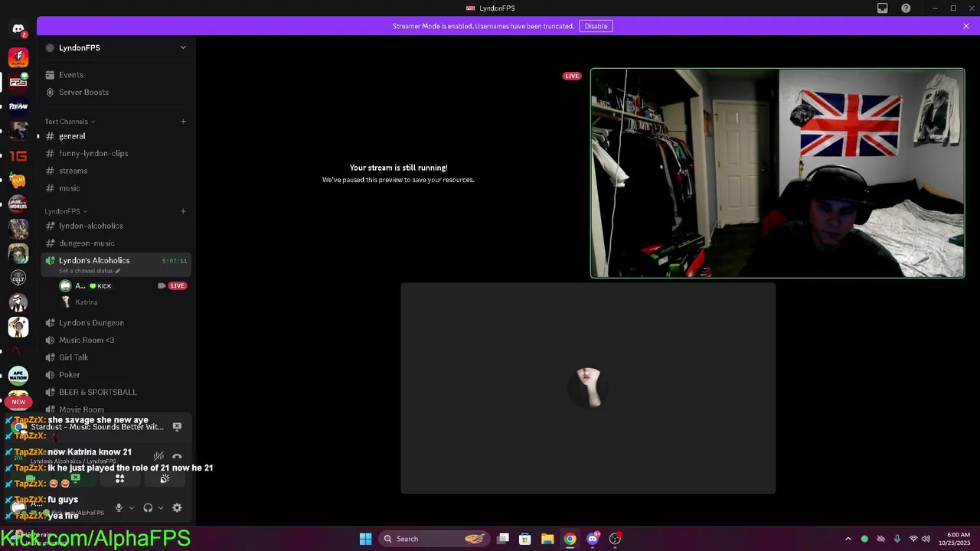Join the Poker voice channel
Image resolution: width=980 pixels, height=551 pixels.
[x=116, y=375]
